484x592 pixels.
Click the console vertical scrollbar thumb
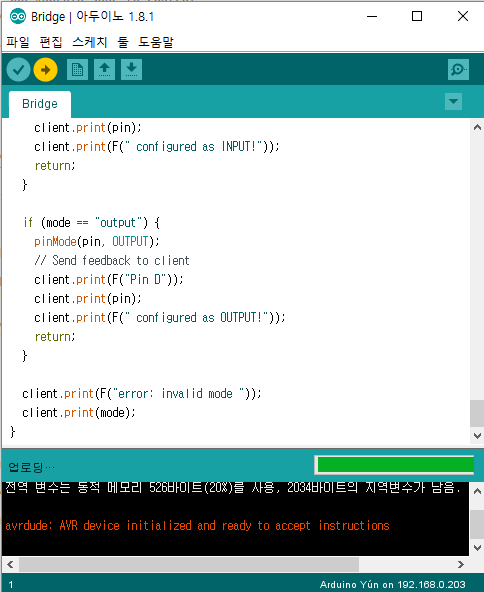coord(477,524)
